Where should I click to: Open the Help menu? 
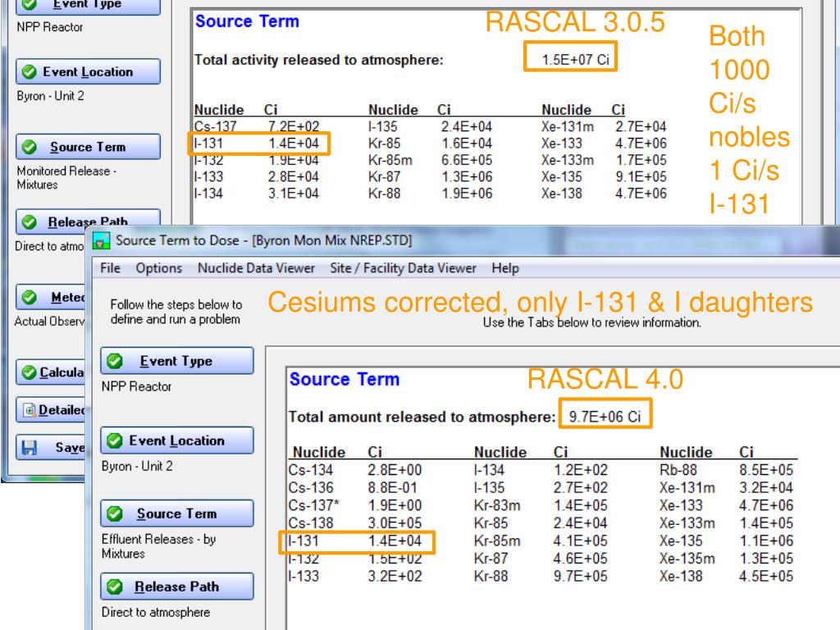[505, 268]
